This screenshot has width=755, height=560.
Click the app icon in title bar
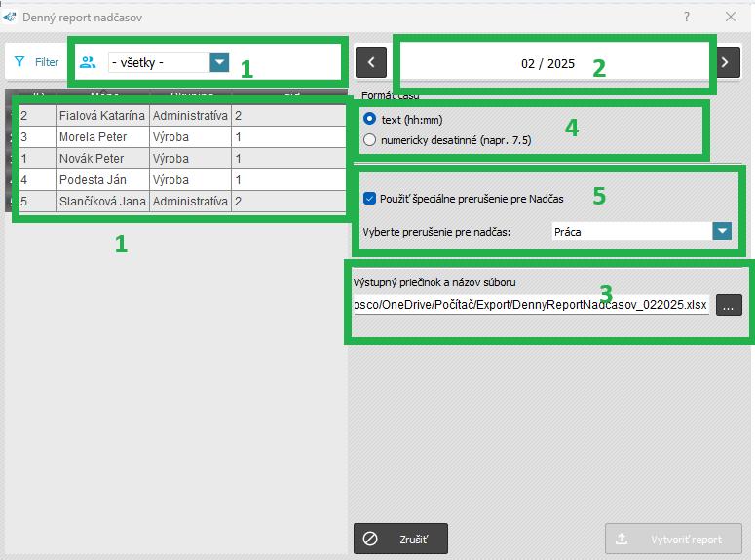tap(11, 17)
